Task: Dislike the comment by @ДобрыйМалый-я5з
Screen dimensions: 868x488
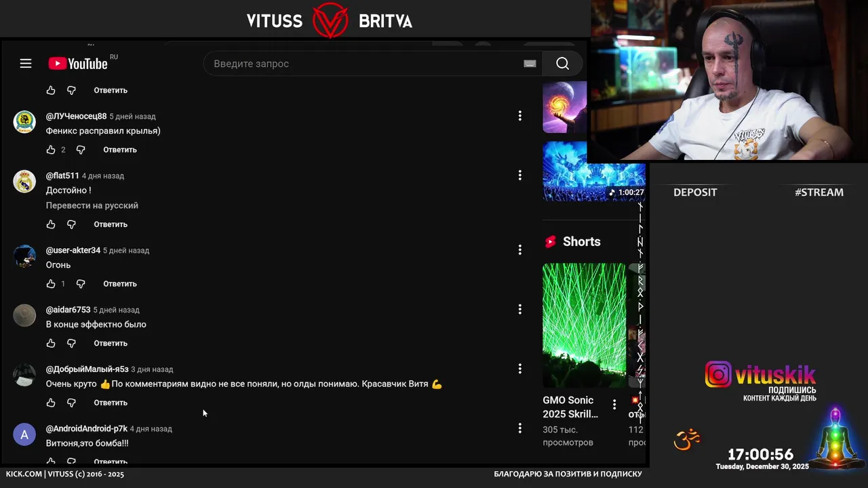Action: coord(71,403)
